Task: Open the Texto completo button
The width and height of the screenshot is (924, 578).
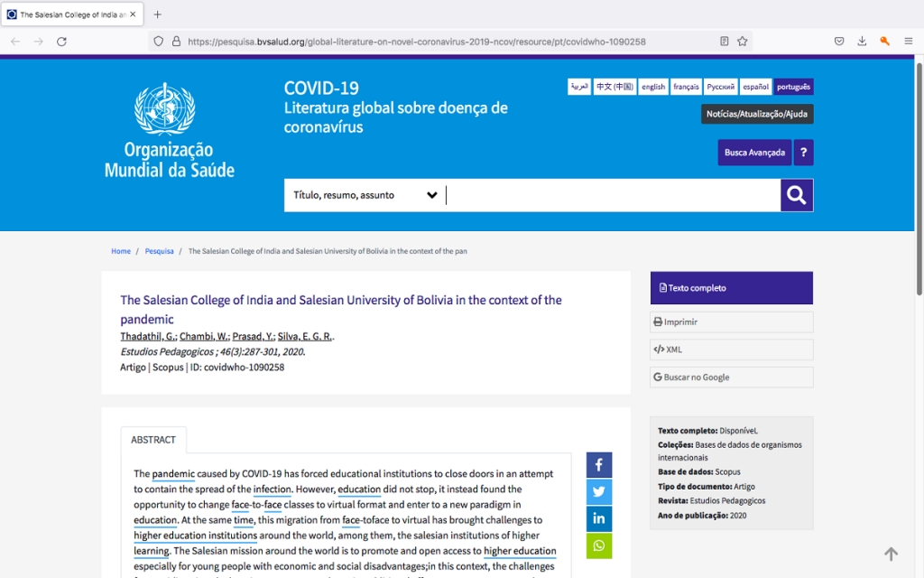Action: point(731,288)
